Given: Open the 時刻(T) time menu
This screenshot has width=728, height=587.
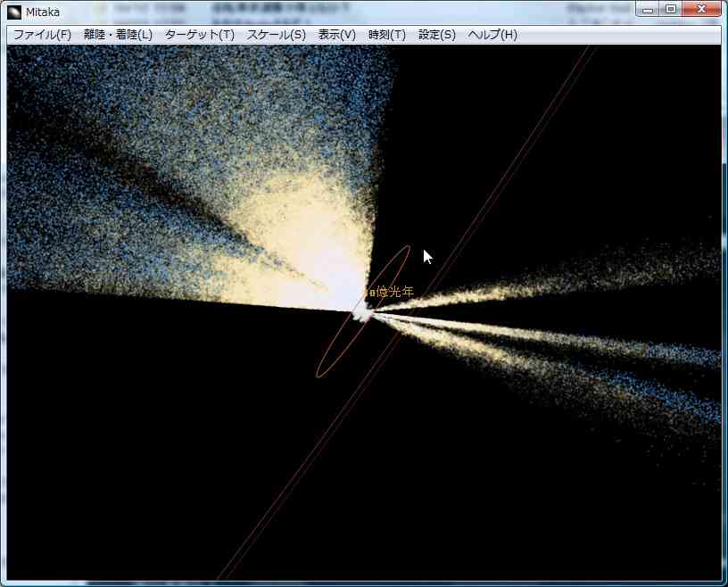Looking at the screenshot, I should click(386, 35).
